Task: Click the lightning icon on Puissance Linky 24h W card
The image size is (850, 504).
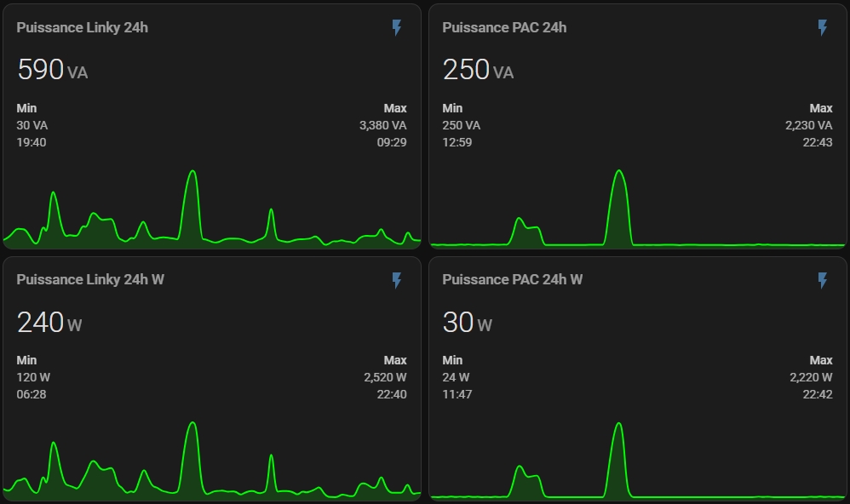Action: pyautogui.click(x=397, y=280)
